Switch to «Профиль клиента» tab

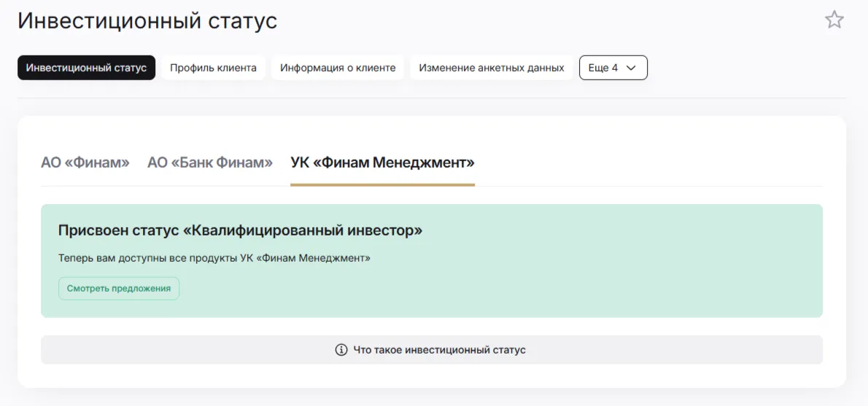pyautogui.click(x=213, y=68)
